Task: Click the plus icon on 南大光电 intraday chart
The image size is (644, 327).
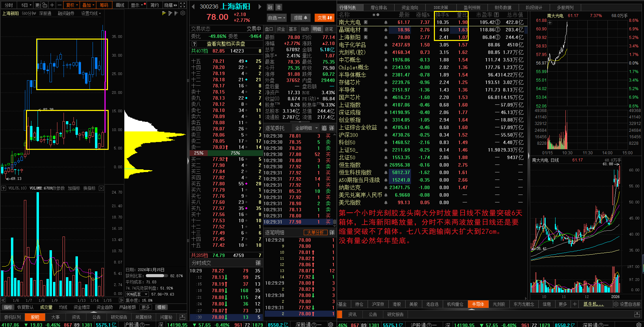Action: click(550, 23)
